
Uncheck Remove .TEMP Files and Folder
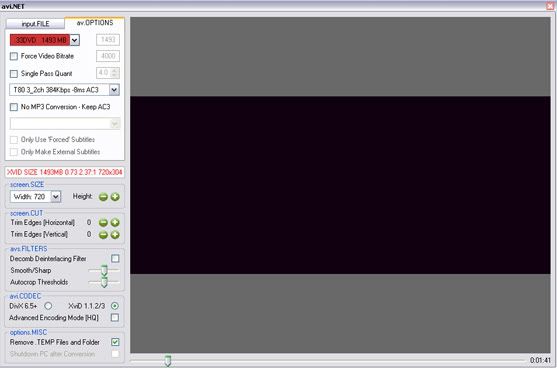115,342
